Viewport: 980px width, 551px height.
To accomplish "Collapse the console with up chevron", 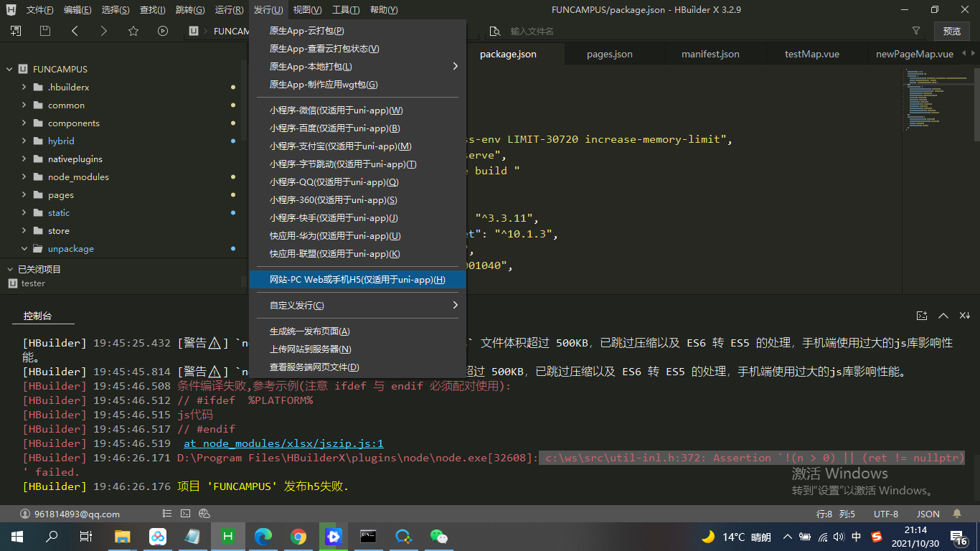I will click(943, 316).
